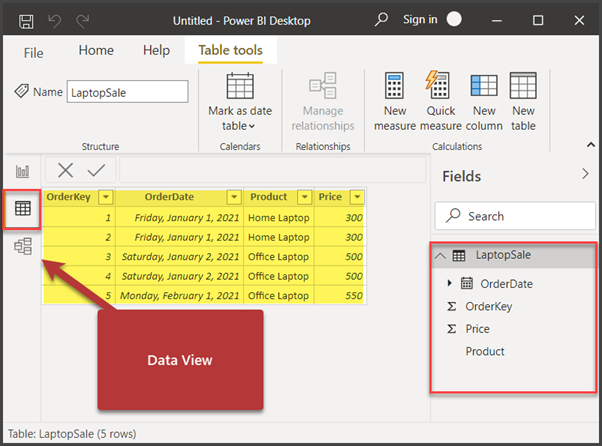Image resolution: width=602 pixels, height=446 pixels.
Task: Click the OrderDate calendar icon
Action: [x=467, y=283]
